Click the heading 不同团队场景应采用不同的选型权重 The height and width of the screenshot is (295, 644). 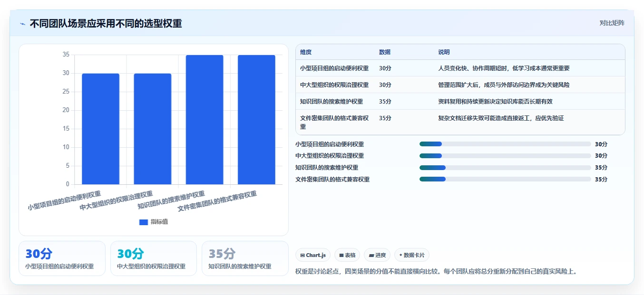click(x=106, y=24)
